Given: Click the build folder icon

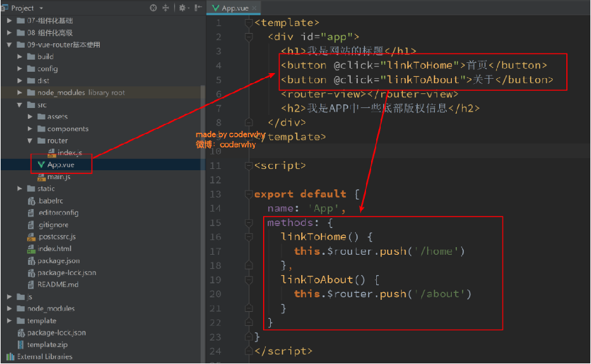Looking at the screenshot, I should pos(31,57).
